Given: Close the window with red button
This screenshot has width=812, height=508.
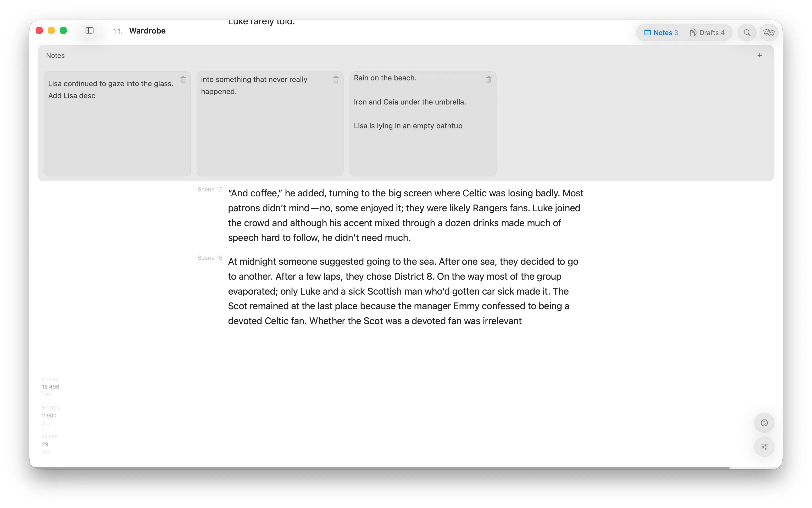Looking at the screenshot, I should 39,31.
